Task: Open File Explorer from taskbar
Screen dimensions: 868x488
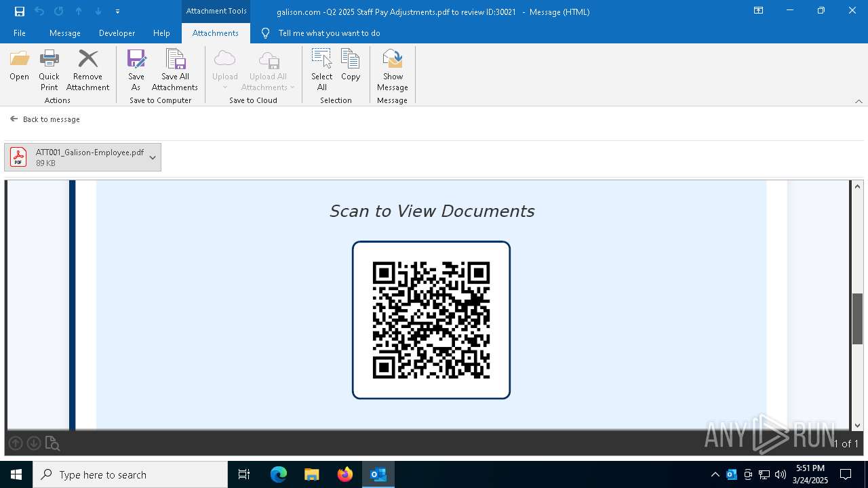Action: (x=311, y=474)
